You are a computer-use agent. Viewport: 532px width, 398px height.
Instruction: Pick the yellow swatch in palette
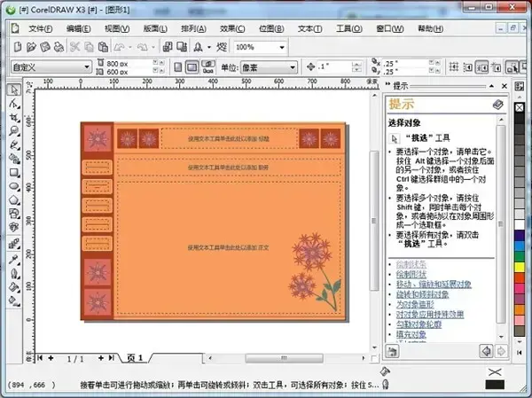coord(519,267)
